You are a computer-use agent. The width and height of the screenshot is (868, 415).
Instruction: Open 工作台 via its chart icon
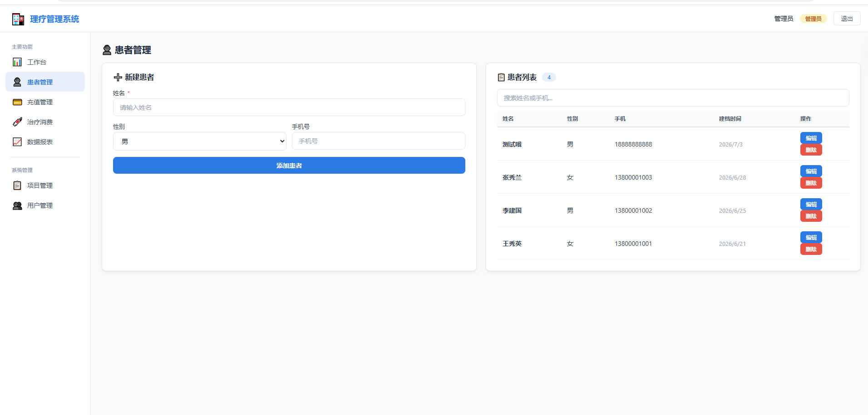click(x=17, y=62)
